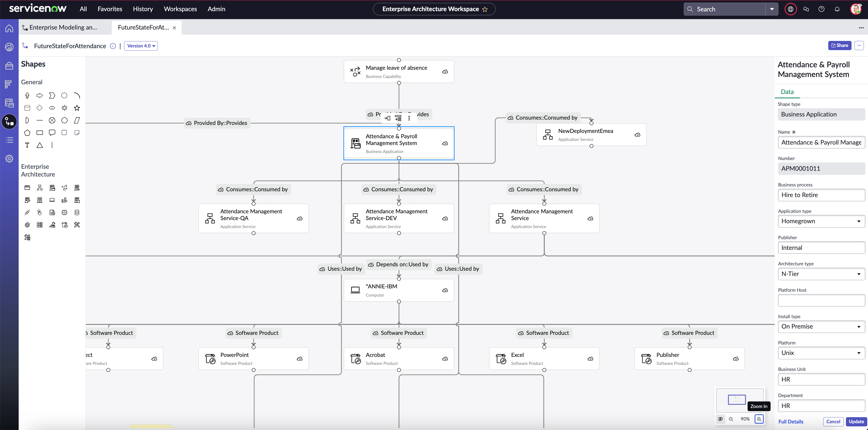This screenshot has width=868, height=430.
Task: Select the triangle shape
Action: [x=40, y=145]
